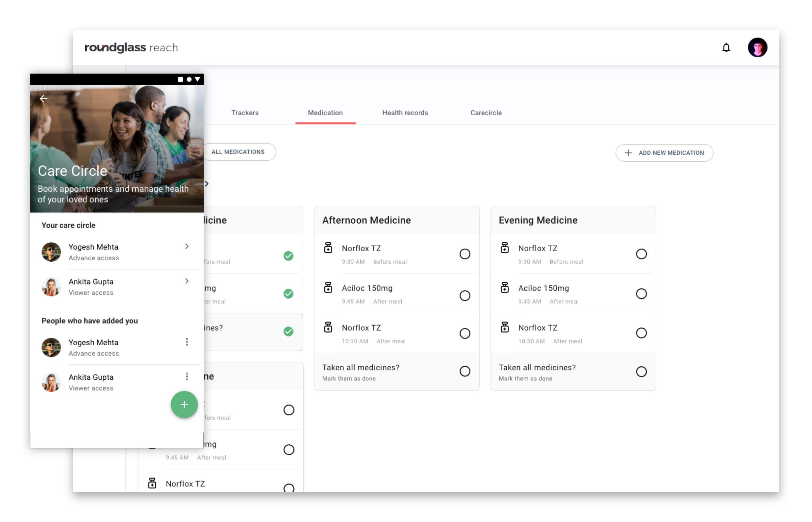812x522 pixels.
Task: Uncheck the first green check in morning card
Action: (288, 256)
